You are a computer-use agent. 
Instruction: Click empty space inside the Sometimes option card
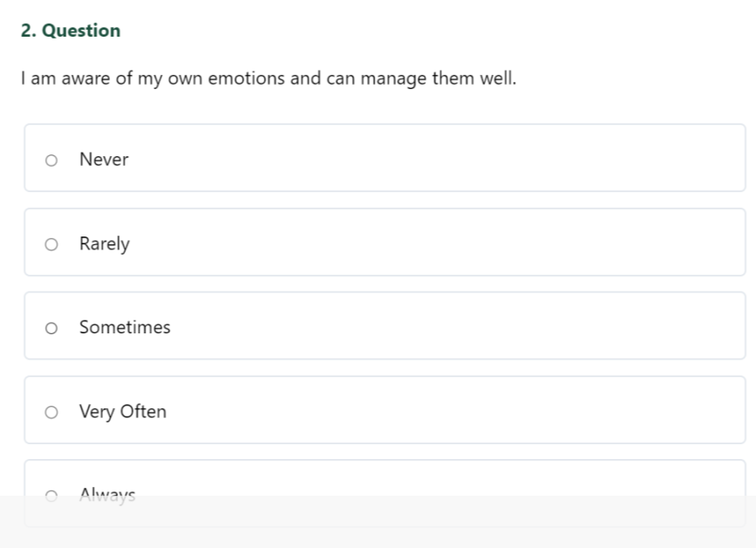coord(434,325)
